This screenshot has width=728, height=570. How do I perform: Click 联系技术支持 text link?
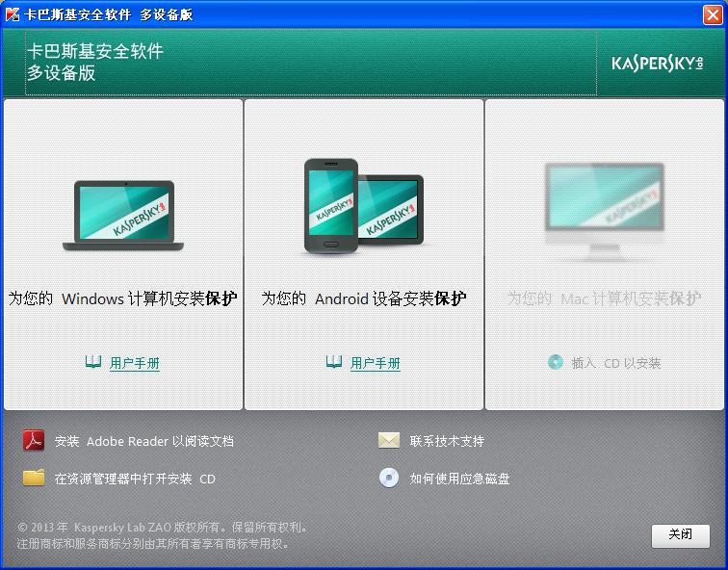[447, 441]
